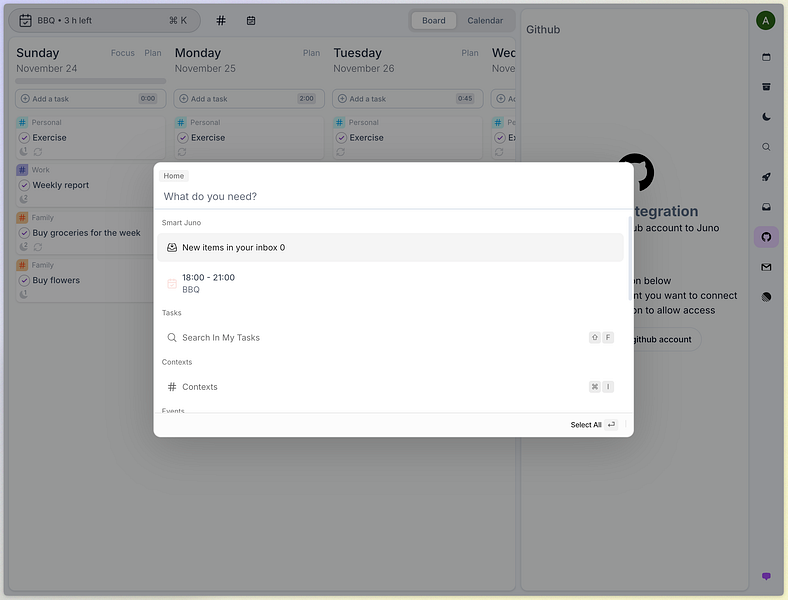Viewport: 788px width, 600px height.
Task: Focus the What do you need search field
Action: pyautogui.click(x=393, y=196)
